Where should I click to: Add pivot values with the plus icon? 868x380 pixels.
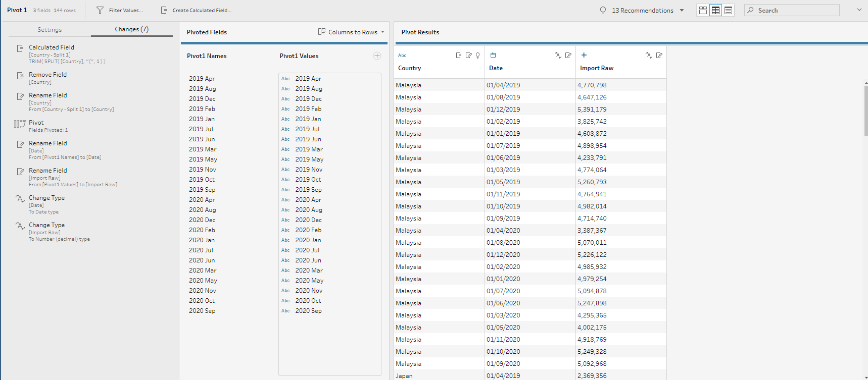(x=377, y=56)
